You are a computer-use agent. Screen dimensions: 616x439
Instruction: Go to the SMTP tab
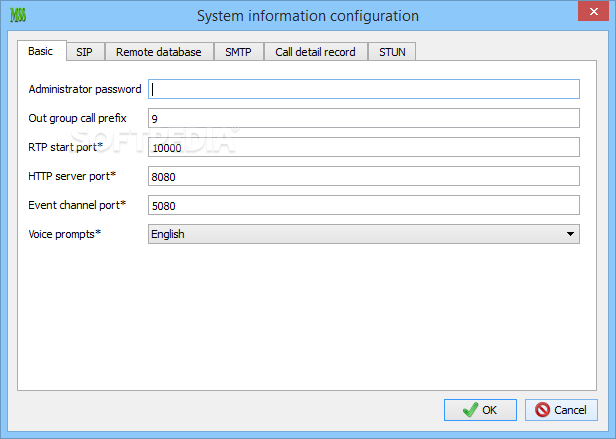[238, 52]
